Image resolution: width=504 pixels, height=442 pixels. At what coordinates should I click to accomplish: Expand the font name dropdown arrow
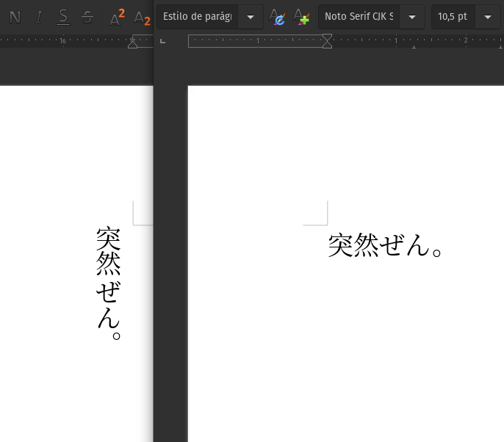click(412, 17)
